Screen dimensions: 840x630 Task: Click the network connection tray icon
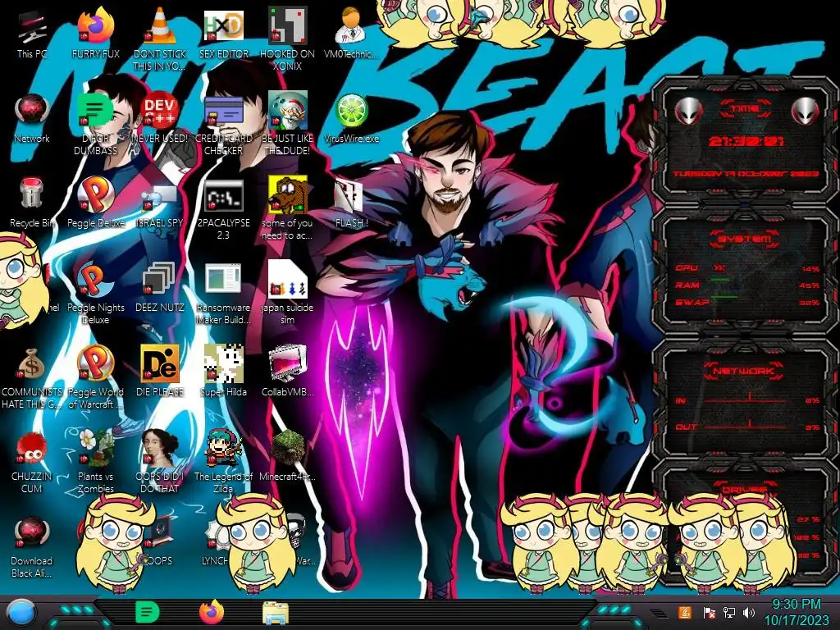click(728, 612)
